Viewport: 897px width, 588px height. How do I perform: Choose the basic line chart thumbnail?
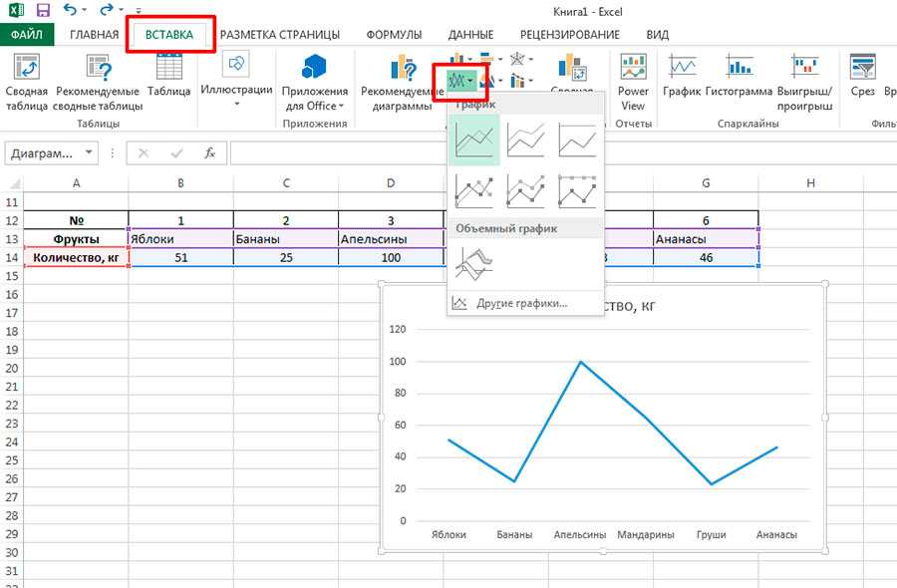pyautogui.click(x=474, y=141)
